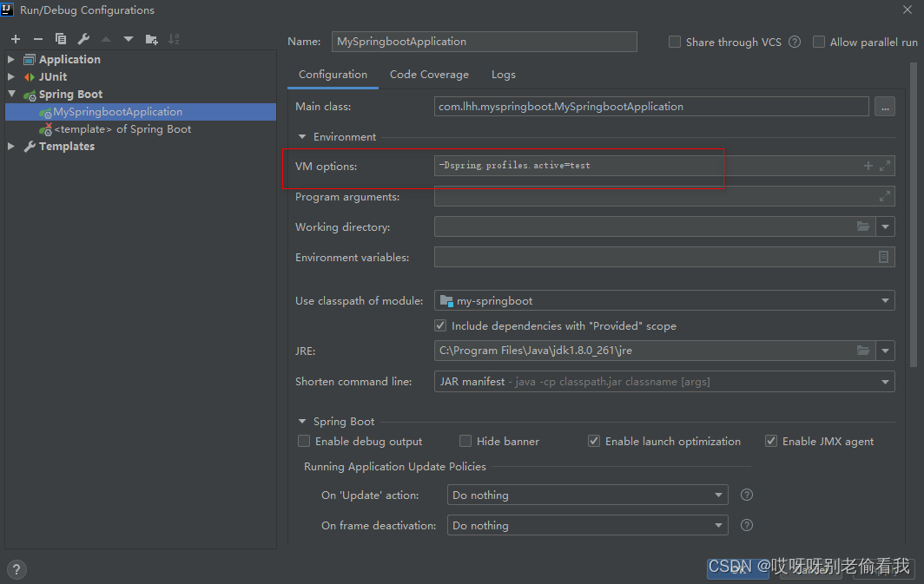This screenshot has width=924, height=584.
Task: Expand the VM options field
Action: [x=885, y=166]
